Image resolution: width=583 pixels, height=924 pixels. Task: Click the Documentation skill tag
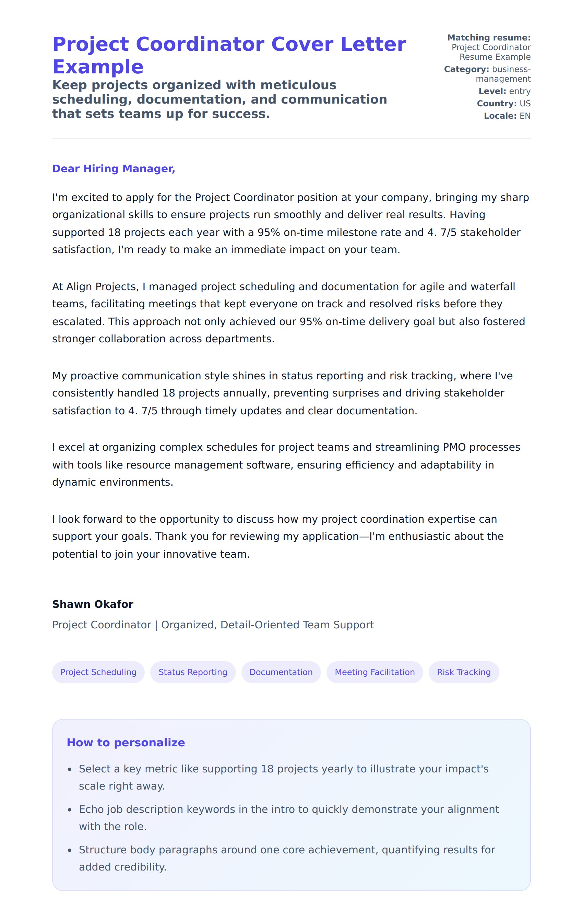[281, 672]
